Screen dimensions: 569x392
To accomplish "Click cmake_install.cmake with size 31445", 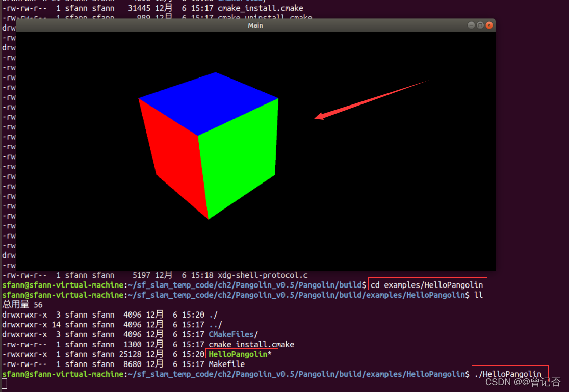I will [x=260, y=8].
